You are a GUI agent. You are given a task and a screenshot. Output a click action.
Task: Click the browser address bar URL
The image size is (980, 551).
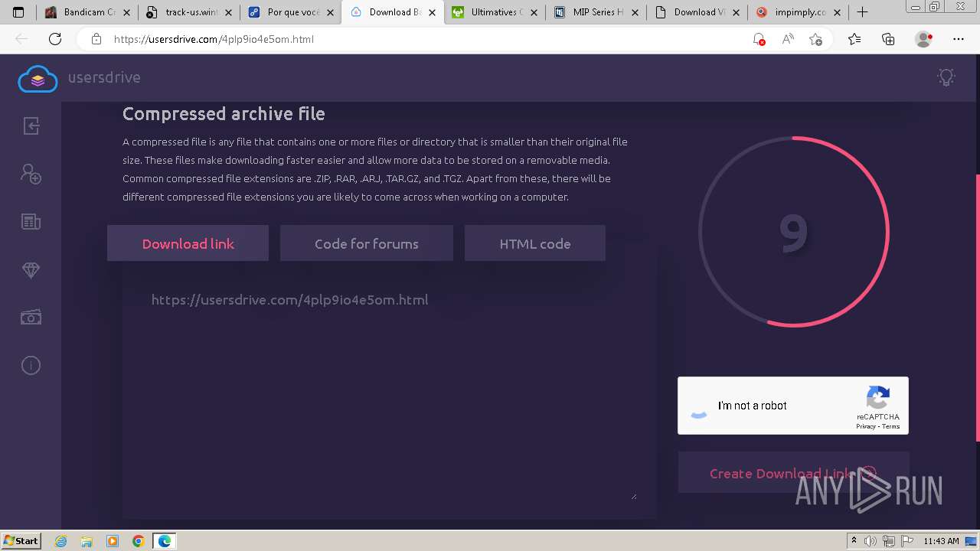pos(214,39)
